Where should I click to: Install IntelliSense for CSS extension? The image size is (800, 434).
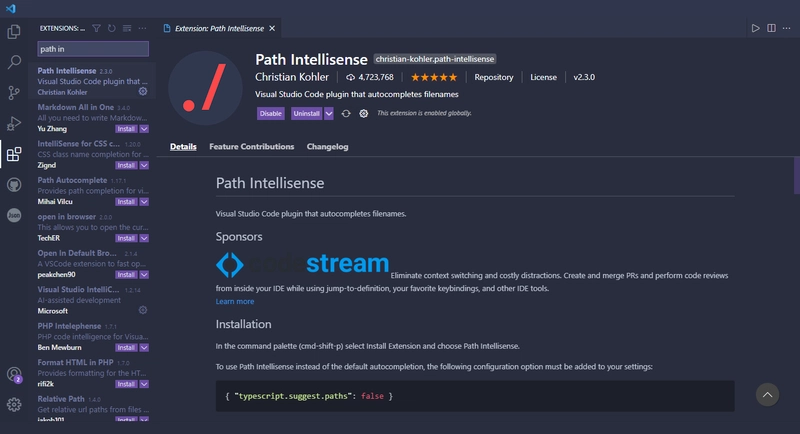126,165
